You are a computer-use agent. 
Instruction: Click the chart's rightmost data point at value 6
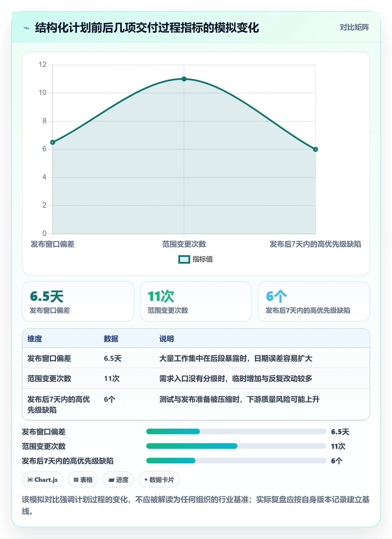click(315, 149)
